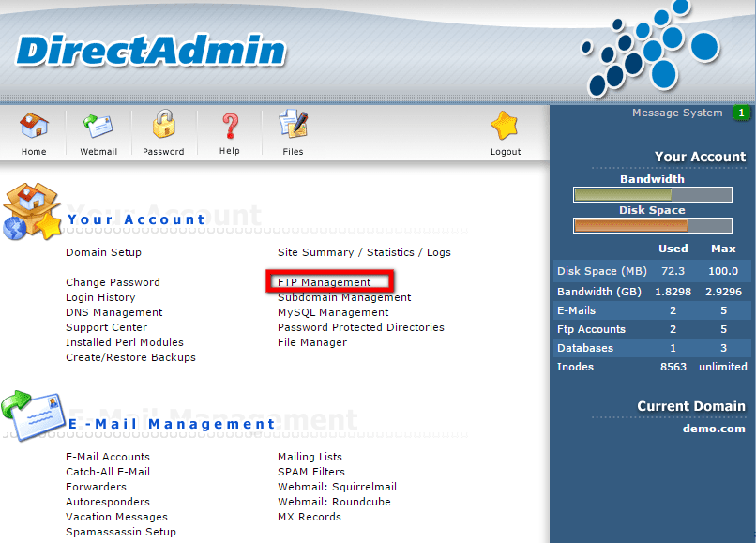756x543 pixels.
Task: Click the Bandwidth usage bar
Action: [x=652, y=194]
